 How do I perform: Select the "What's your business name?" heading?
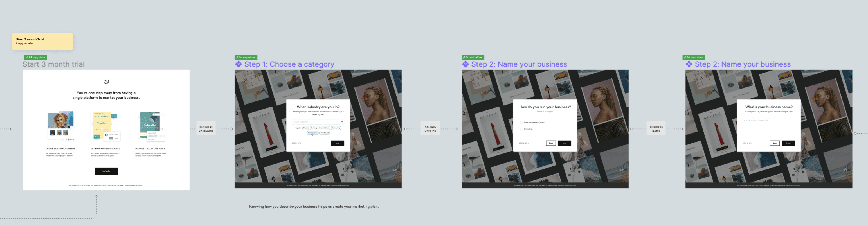[x=769, y=107]
